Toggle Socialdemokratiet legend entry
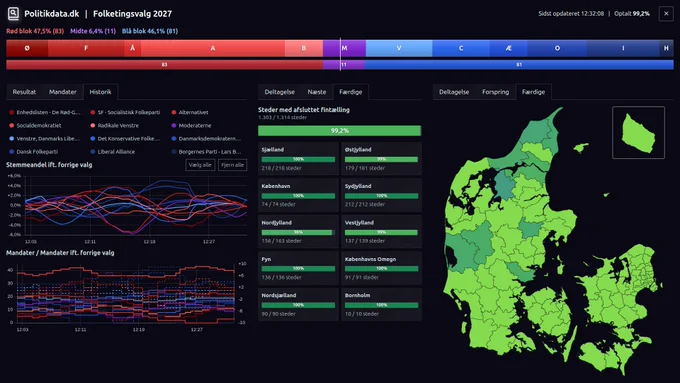The width and height of the screenshot is (680, 383). coord(35,125)
